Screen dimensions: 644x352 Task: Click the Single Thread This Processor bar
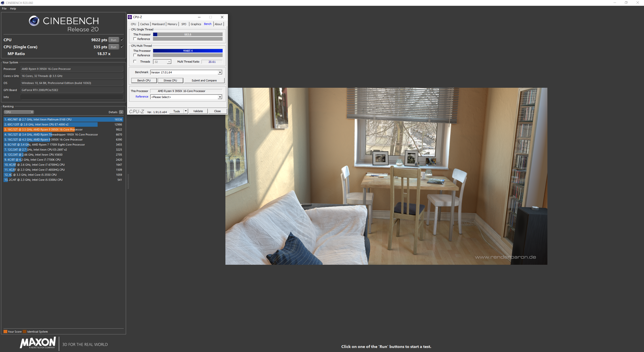(188, 34)
